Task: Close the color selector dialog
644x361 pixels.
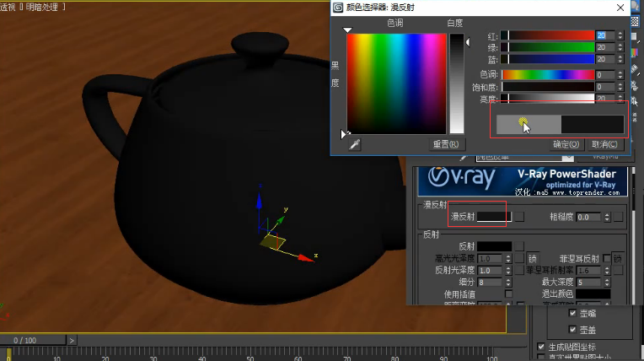Action: (620, 8)
